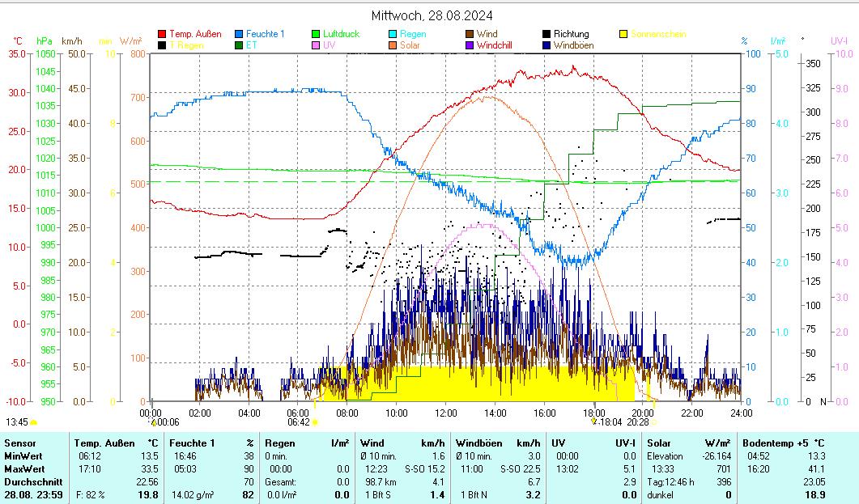
Task: Select the brown Wind legend swatch
Action: (470, 34)
